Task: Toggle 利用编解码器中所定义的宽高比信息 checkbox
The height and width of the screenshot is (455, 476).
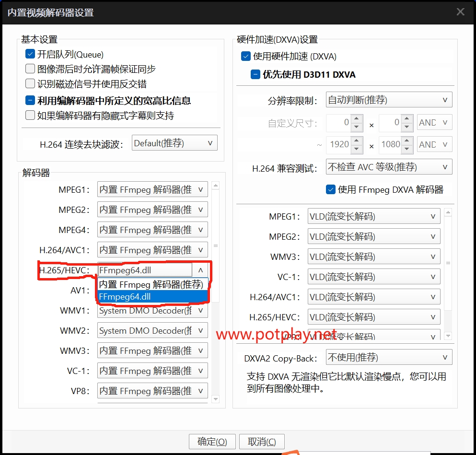Action: click(x=30, y=100)
